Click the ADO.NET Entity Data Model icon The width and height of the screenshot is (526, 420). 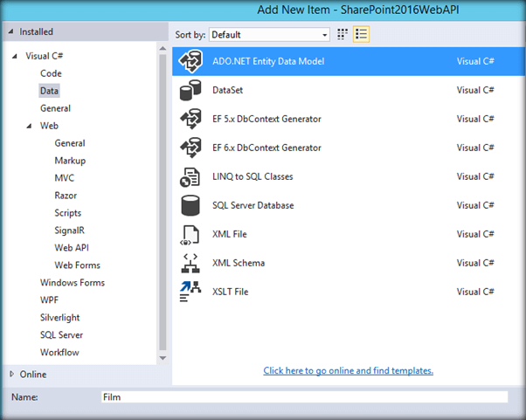coord(190,62)
